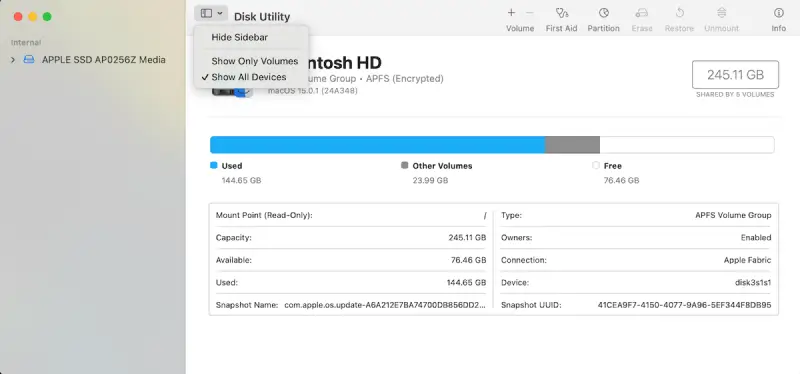
Task: Expand APPLE SSD AP0256Z Media chevron
Action: click(x=13, y=60)
